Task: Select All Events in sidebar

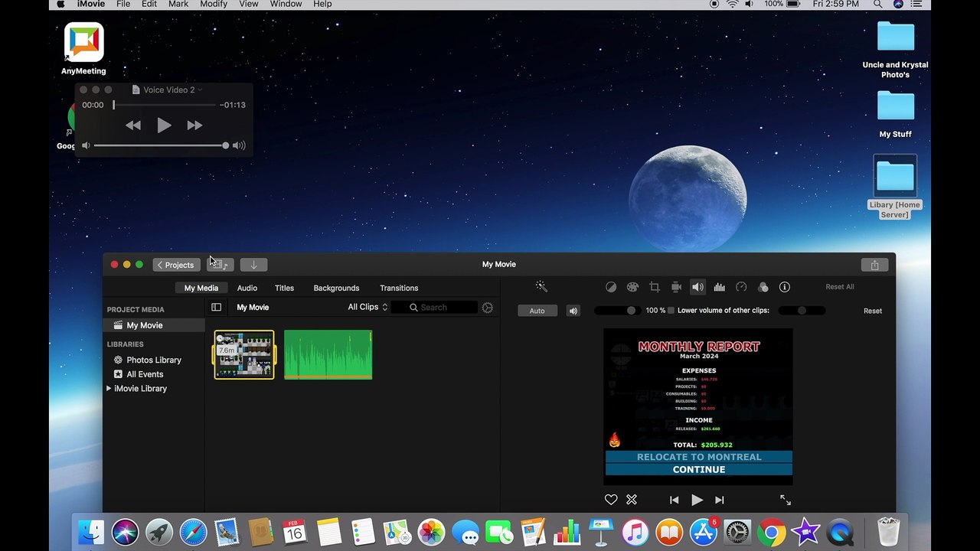Action: point(145,374)
